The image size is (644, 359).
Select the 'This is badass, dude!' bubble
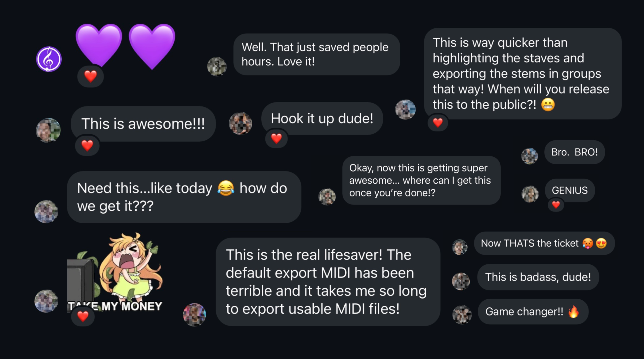pyautogui.click(x=538, y=277)
